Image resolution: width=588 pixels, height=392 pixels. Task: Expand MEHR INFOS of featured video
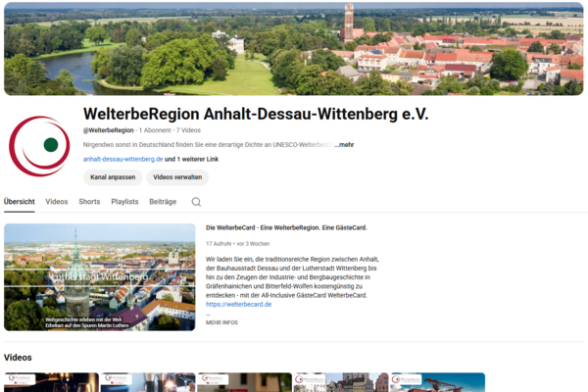221,322
